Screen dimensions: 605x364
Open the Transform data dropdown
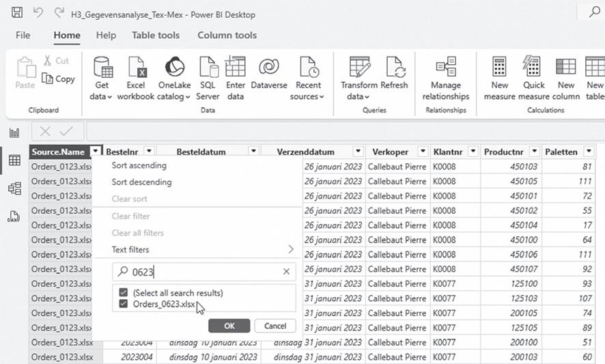358,96
